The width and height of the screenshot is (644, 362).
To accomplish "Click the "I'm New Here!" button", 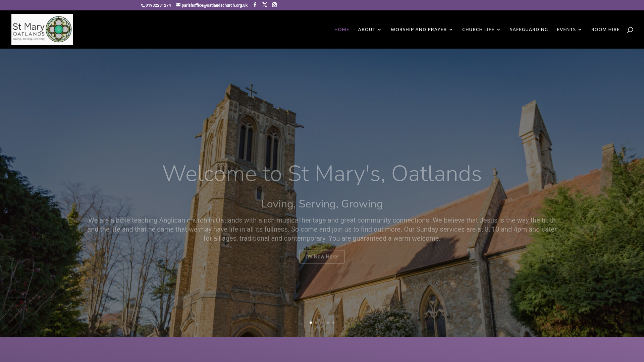I will coord(322,257).
